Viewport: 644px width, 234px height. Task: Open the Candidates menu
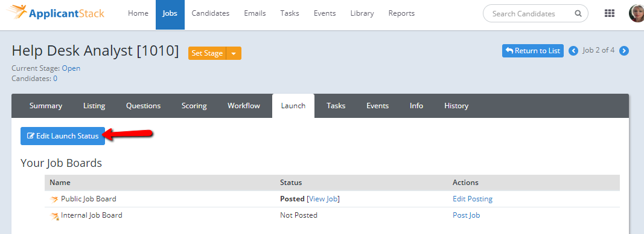211,13
